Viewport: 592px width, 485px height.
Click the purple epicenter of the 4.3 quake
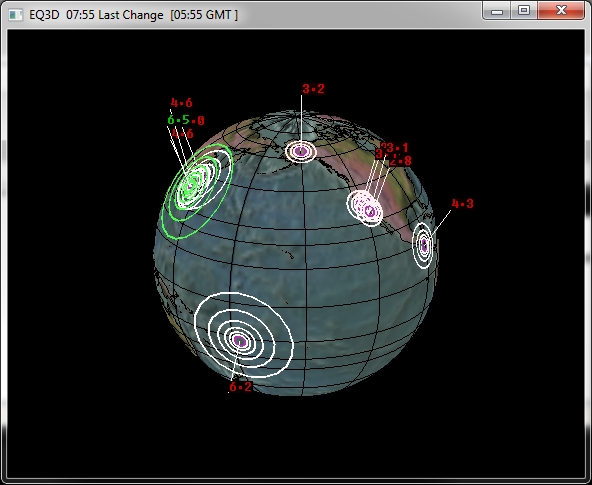tap(424, 245)
